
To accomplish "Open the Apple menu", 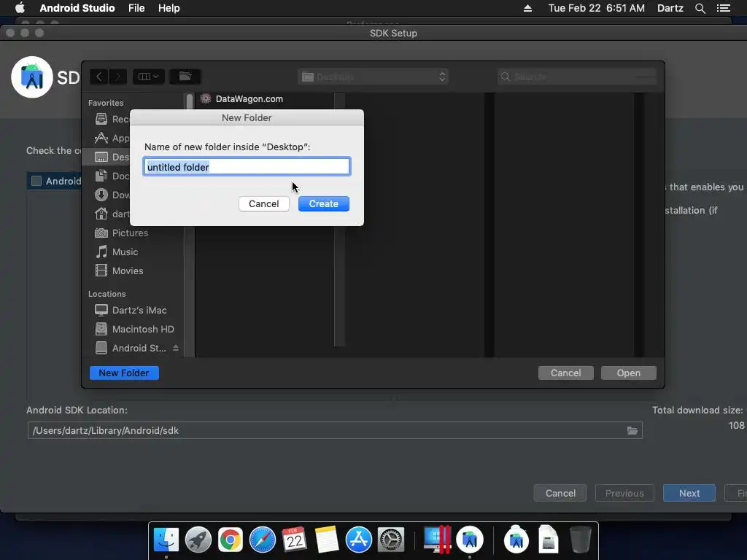I will tap(20, 8).
